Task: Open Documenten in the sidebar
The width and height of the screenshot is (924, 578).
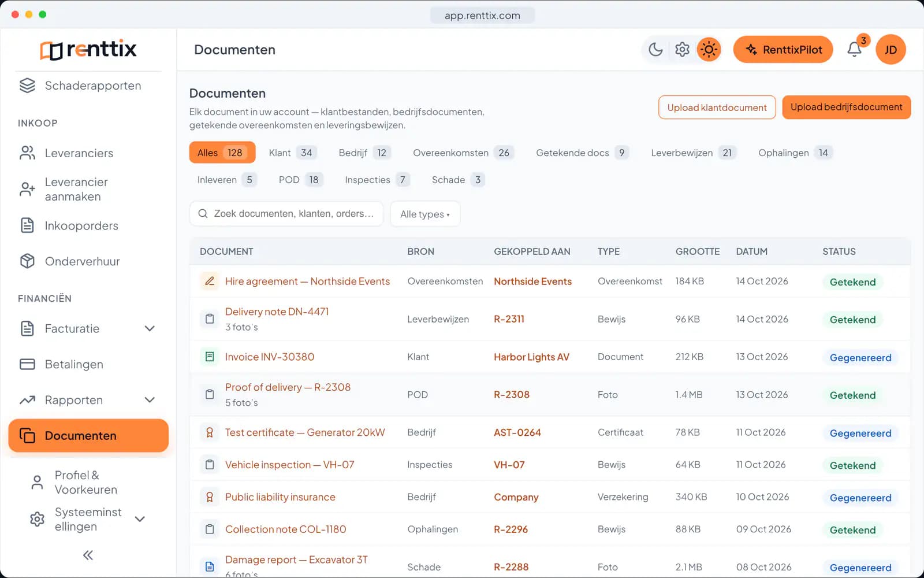Action: click(x=88, y=436)
